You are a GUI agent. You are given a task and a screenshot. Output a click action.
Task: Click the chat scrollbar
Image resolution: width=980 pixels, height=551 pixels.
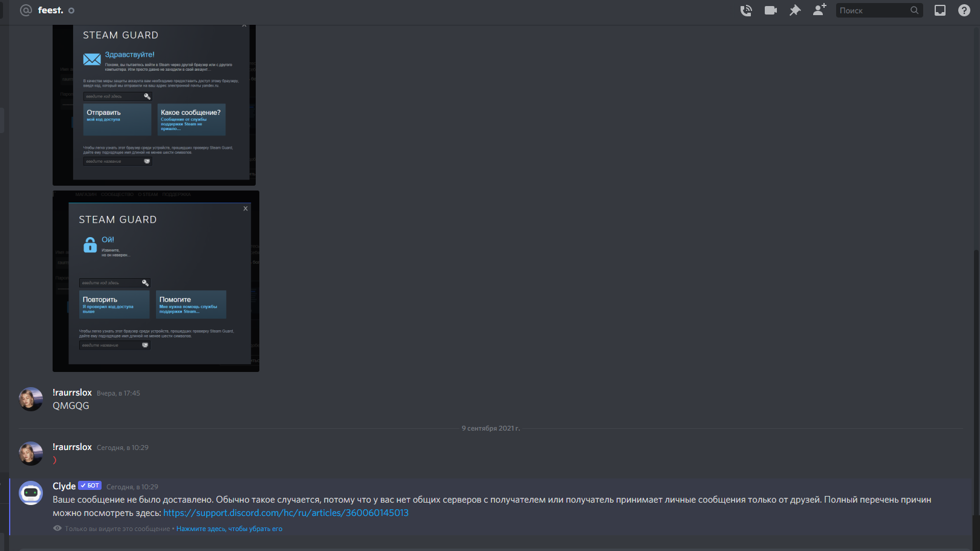(x=976, y=381)
